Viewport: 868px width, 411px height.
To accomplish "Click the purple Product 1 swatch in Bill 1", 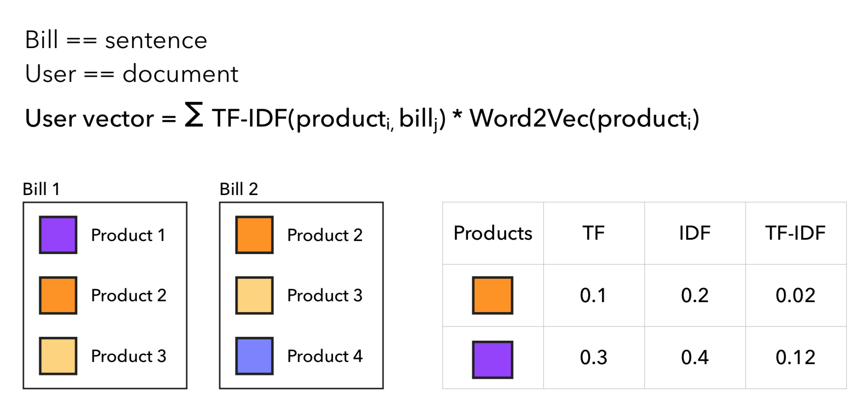I will pos(58,235).
